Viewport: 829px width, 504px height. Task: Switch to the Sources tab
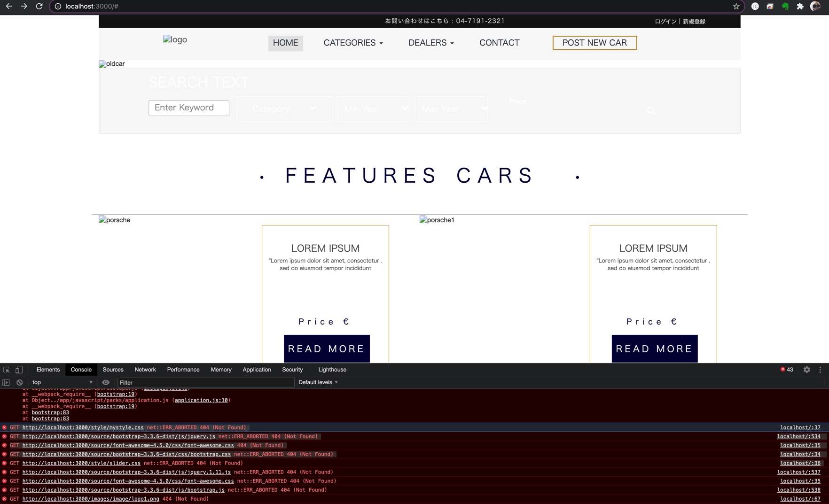pos(113,370)
